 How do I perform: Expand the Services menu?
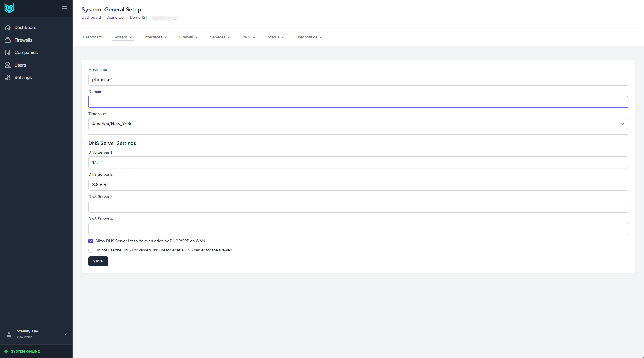pos(220,37)
